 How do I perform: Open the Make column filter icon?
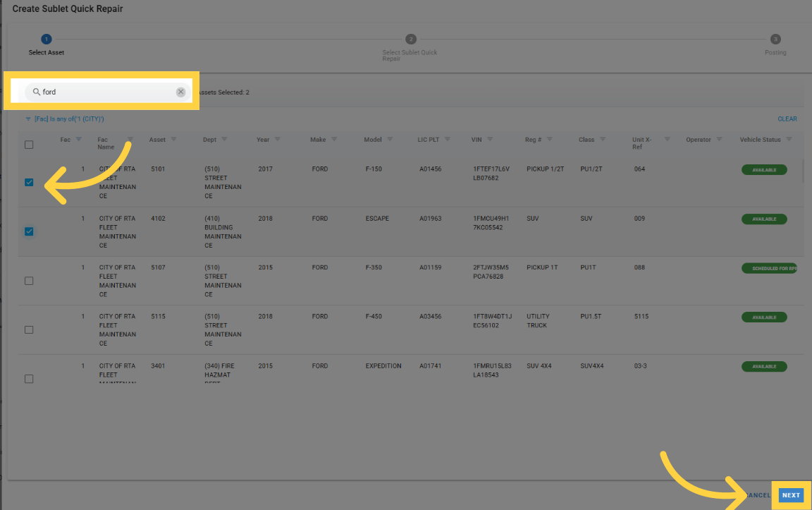[x=334, y=140]
